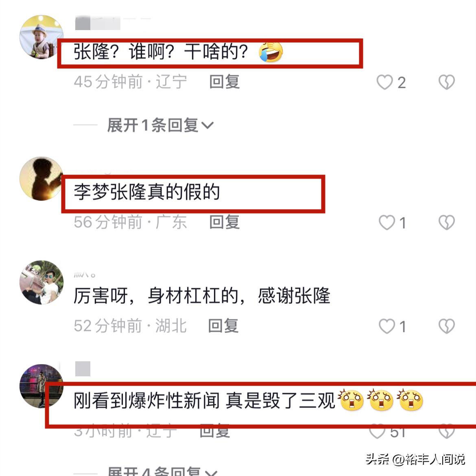The width and height of the screenshot is (476, 476).
Task: Reply to the 45分钟前 Liaoning comment
Action: tap(224, 82)
